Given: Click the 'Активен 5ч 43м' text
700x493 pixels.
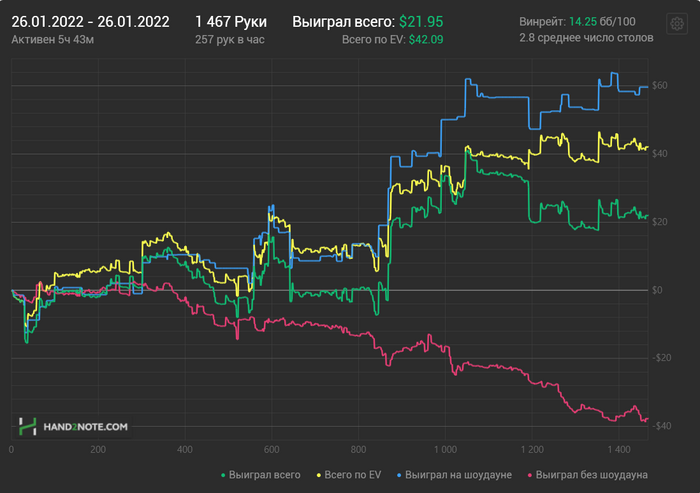Looking at the screenshot, I should click(53, 40).
